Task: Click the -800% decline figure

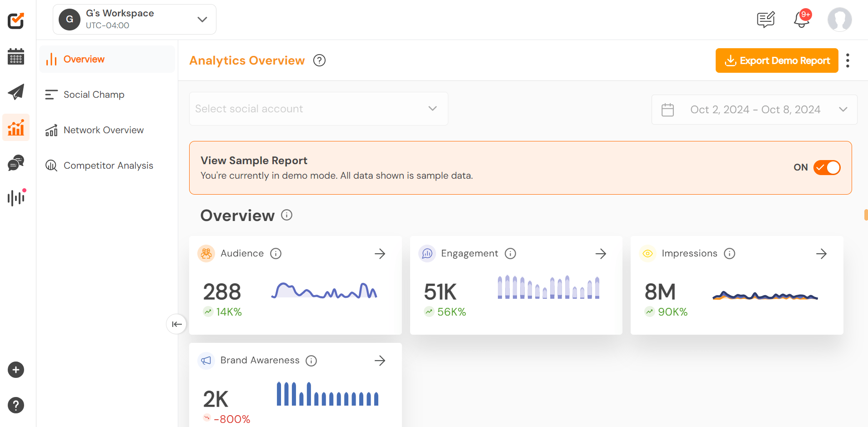Action: tap(232, 419)
